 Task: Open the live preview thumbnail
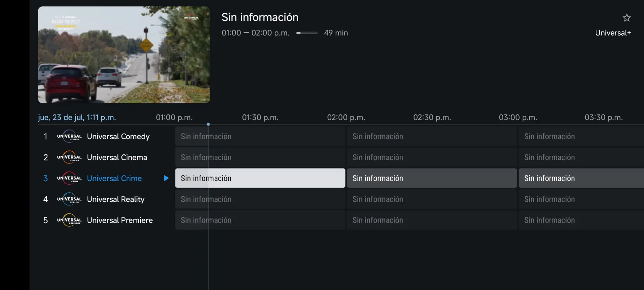pos(124,55)
